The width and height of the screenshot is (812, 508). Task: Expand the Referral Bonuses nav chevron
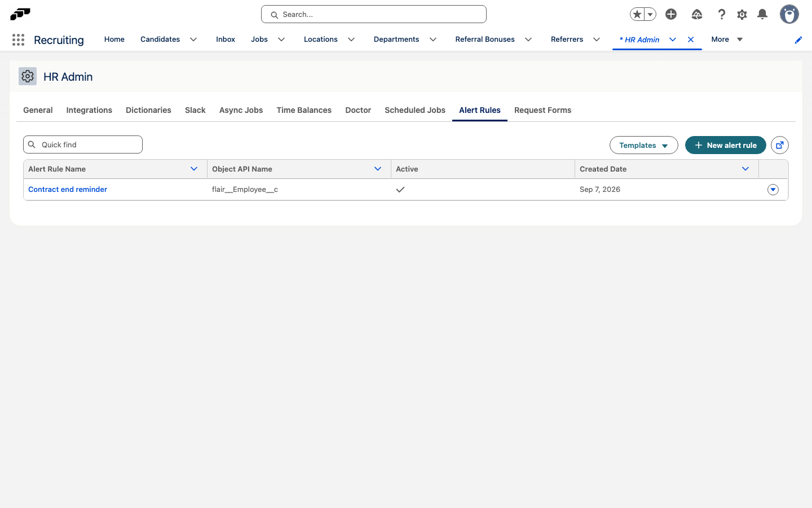pos(528,40)
